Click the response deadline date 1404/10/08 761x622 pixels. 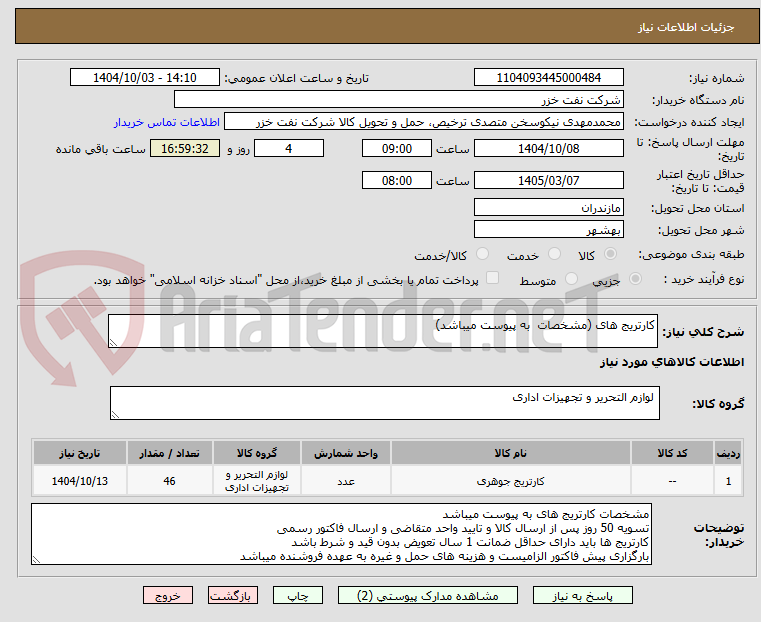[x=548, y=148]
